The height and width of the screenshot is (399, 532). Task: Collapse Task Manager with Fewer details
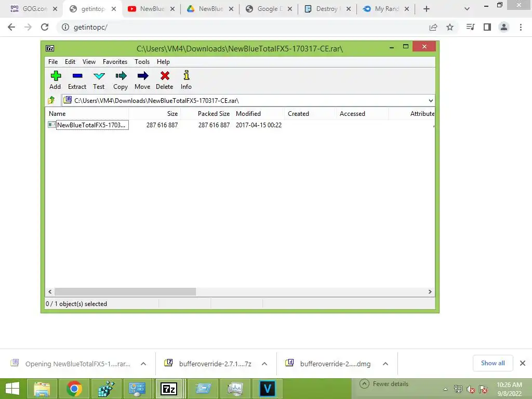(x=384, y=384)
